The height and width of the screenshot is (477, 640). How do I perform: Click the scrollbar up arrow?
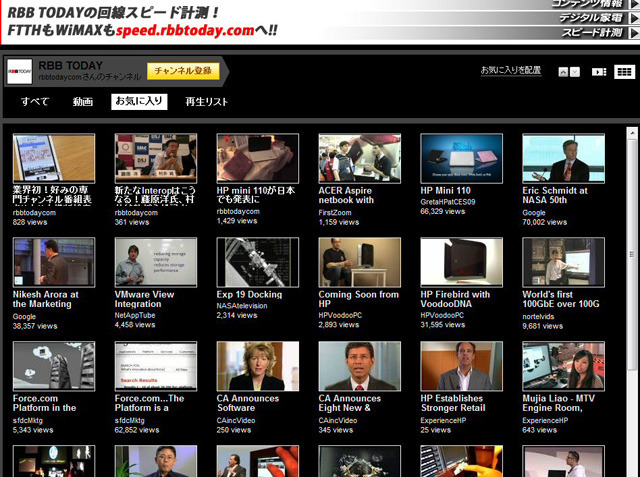632,133
